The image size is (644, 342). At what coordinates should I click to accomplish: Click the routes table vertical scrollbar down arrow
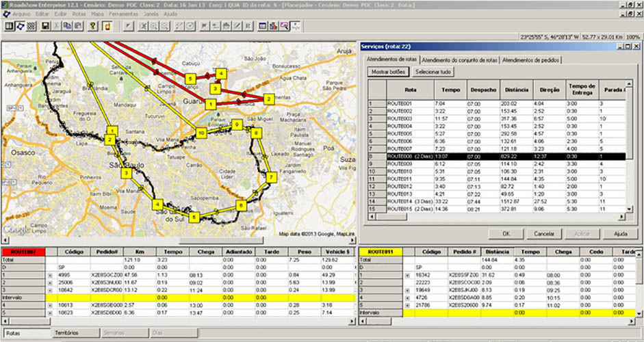point(629,209)
